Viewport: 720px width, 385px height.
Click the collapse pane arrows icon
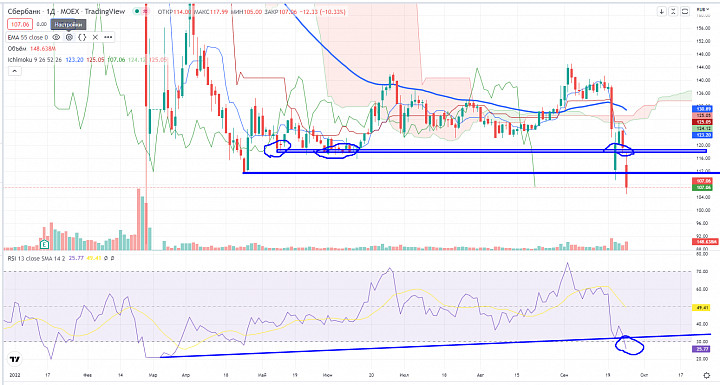674,12
